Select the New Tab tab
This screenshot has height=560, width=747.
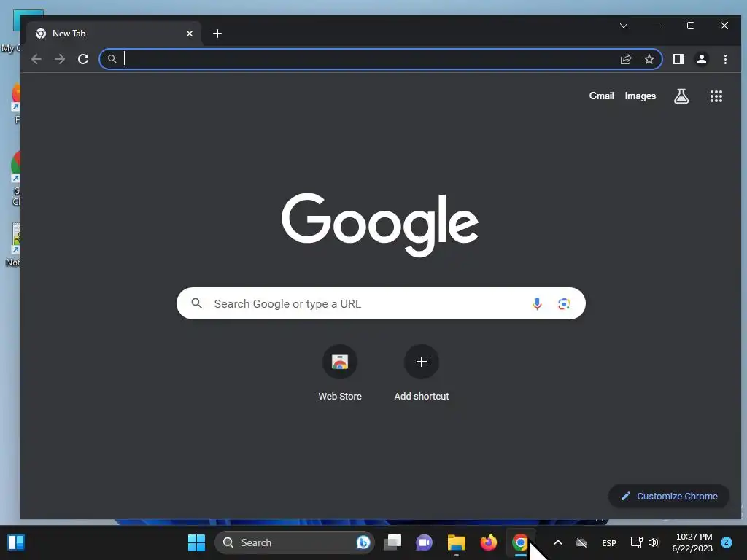coord(115,34)
